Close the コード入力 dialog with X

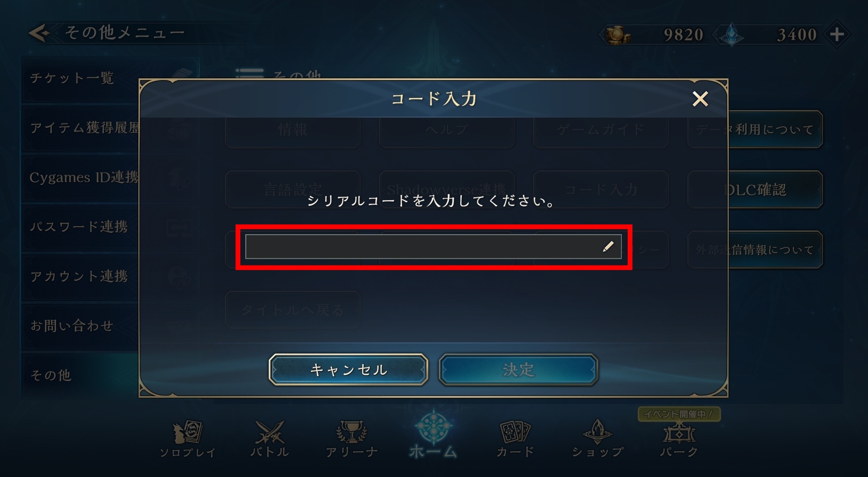coord(700,99)
